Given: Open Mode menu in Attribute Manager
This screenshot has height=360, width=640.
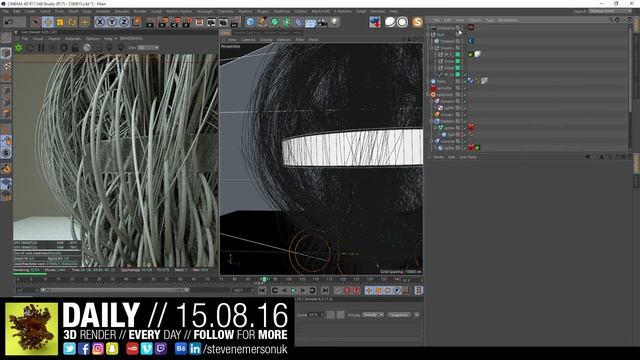Looking at the screenshot, I should [438, 157].
